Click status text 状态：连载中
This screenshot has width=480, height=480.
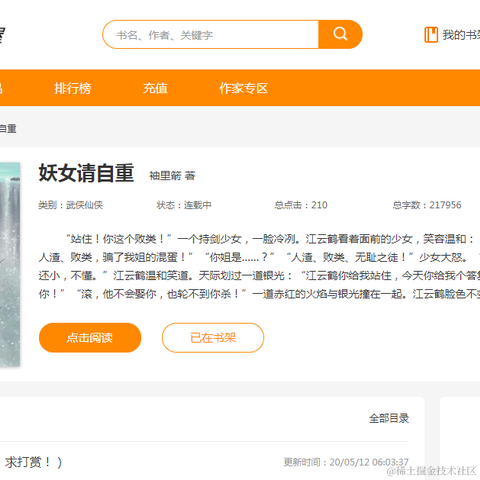click(x=184, y=205)
